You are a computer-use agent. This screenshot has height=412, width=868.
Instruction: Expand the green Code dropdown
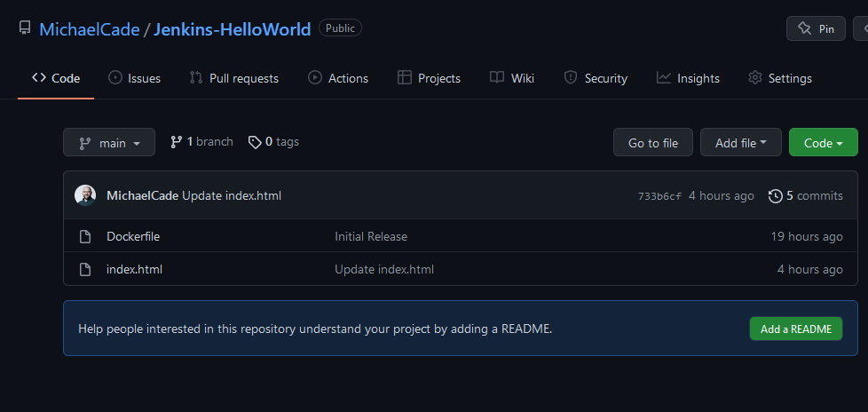(x=823, y=142)
